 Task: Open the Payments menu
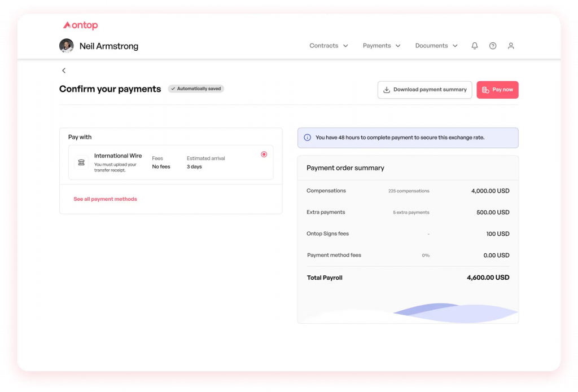coord(382,46)
